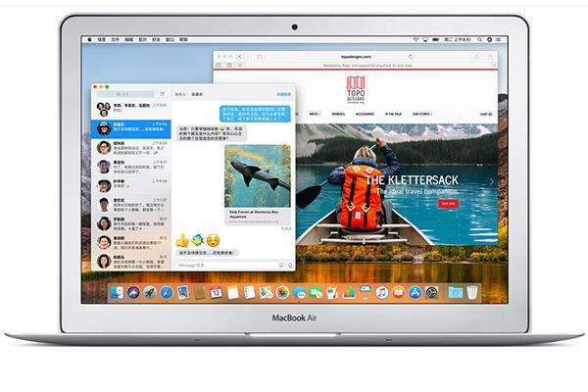Open Reminders list icon in Dock

coord(249,292)
